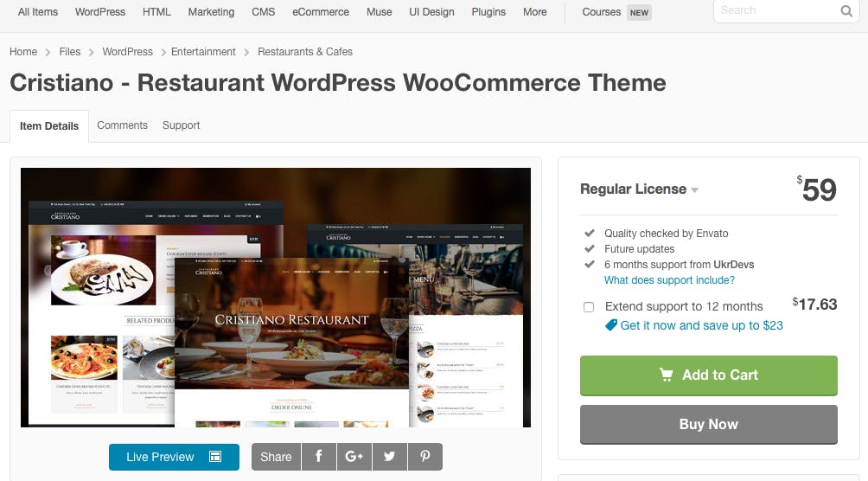Screen dimensions: 868x481
Task: Go to Restaurants & Cafes breadcrumb
Action: point(305,52)
